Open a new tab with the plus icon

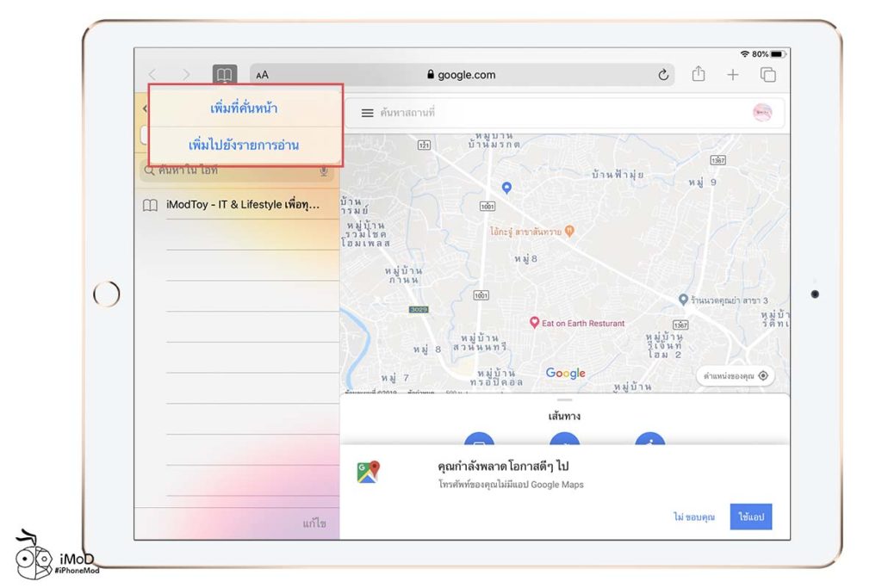pos(733,75)
